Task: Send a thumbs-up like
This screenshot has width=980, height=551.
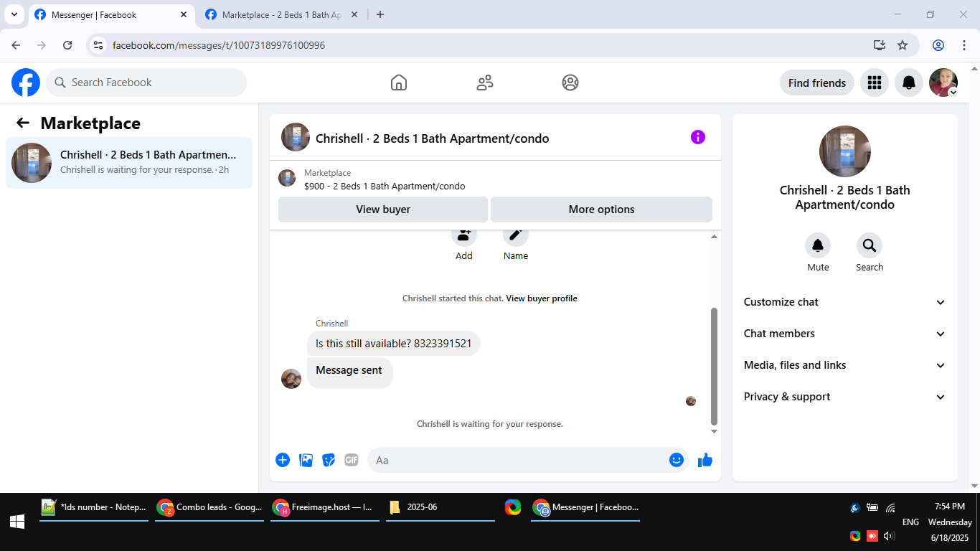Action: tap(705, 460)
